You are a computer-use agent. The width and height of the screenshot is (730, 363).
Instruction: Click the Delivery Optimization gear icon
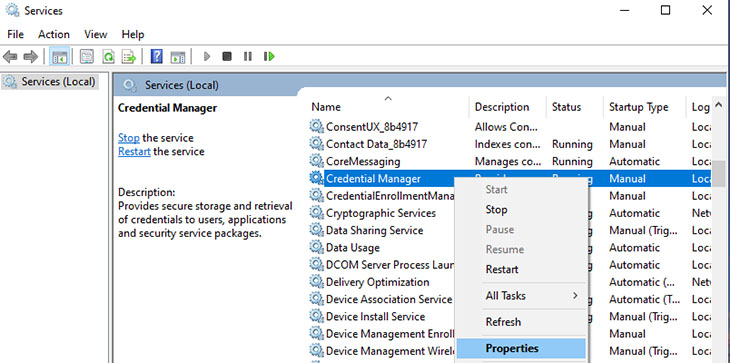point(316,282)
